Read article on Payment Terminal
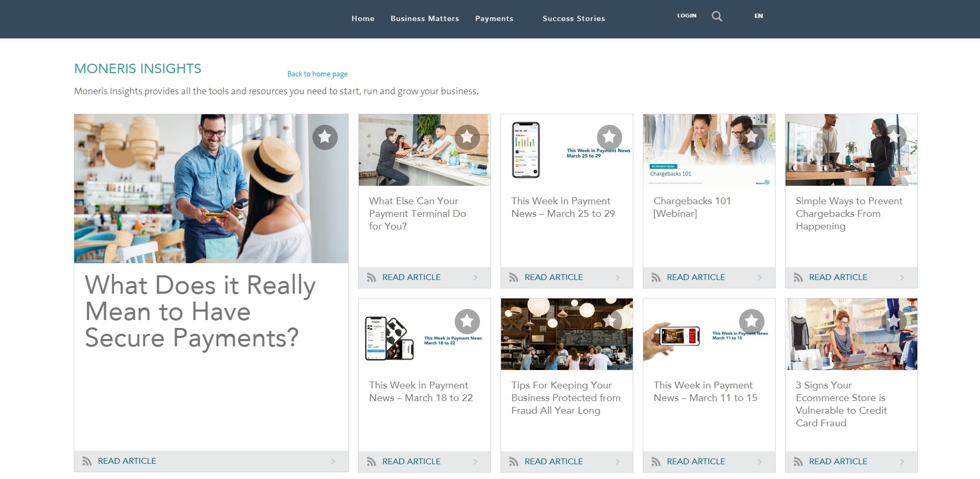The width and height of the screenshot is (980, 479). (411, 277)
